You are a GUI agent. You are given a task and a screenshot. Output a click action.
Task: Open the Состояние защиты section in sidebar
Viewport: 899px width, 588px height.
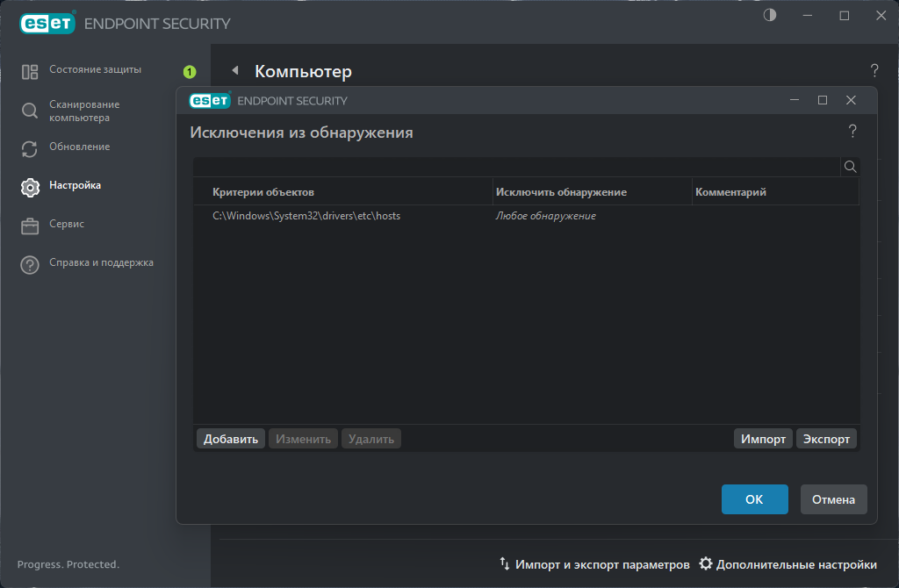(x=29, y=69)
